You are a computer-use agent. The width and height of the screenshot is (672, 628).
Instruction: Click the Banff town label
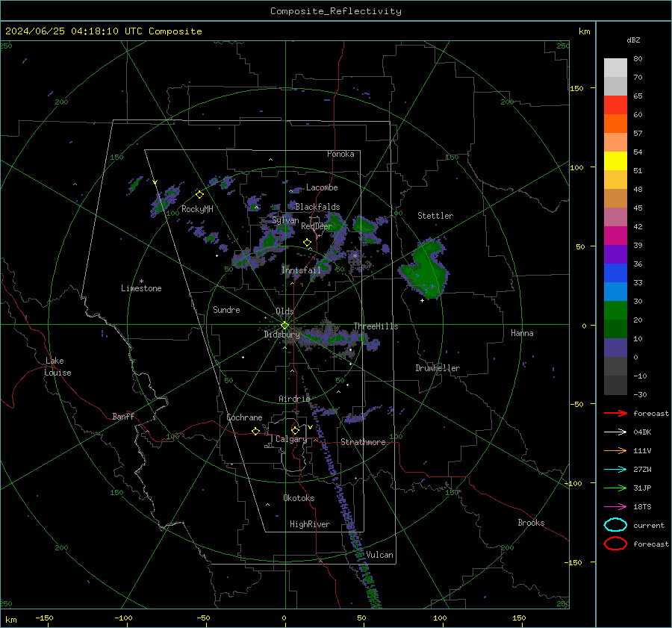[123, 417]
